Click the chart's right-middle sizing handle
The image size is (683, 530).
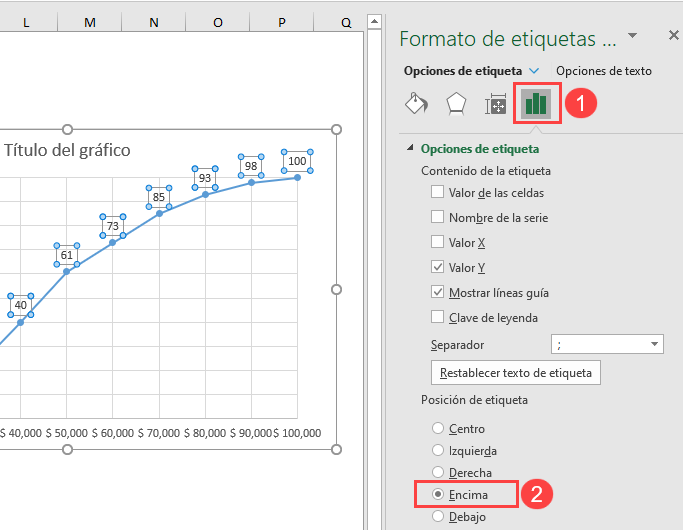(x=336, y=290)
